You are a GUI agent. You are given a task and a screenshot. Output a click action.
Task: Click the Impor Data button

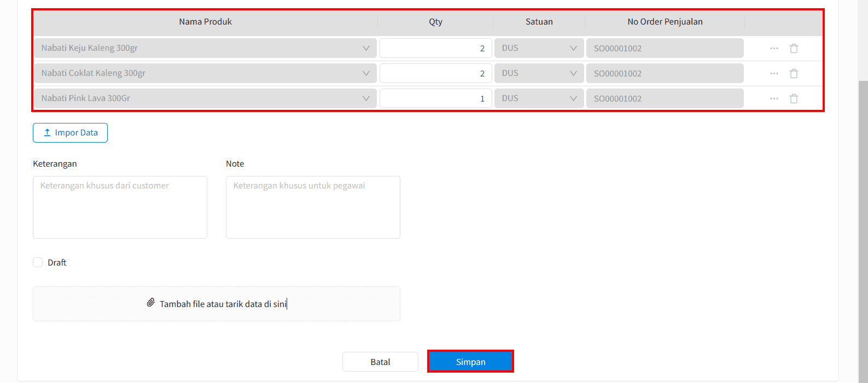(x=70, y=133)
